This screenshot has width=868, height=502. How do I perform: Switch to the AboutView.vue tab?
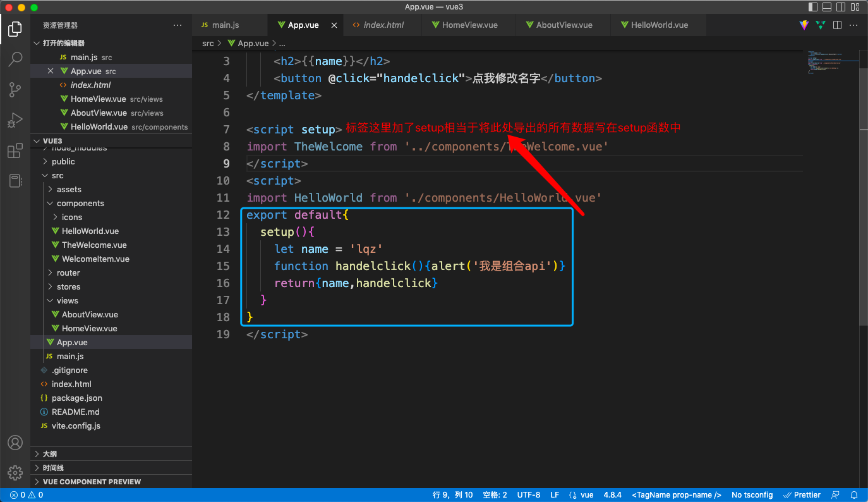(563, 25)
